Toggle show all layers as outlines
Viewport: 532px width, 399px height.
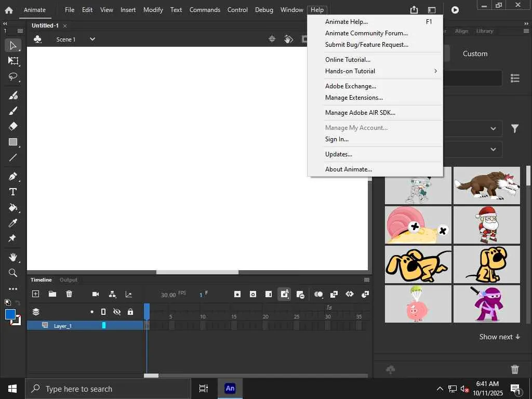pyautogui.click(x=103, y=312)
